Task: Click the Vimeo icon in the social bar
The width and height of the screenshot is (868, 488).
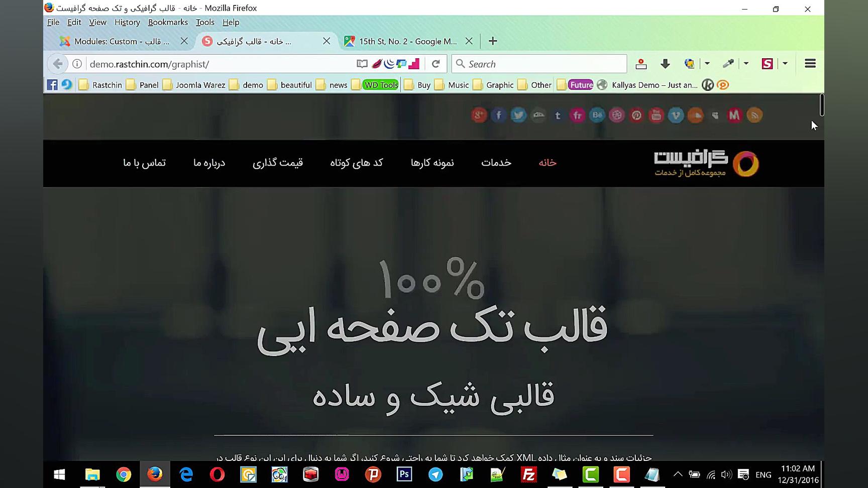Action: coord(676,115)
